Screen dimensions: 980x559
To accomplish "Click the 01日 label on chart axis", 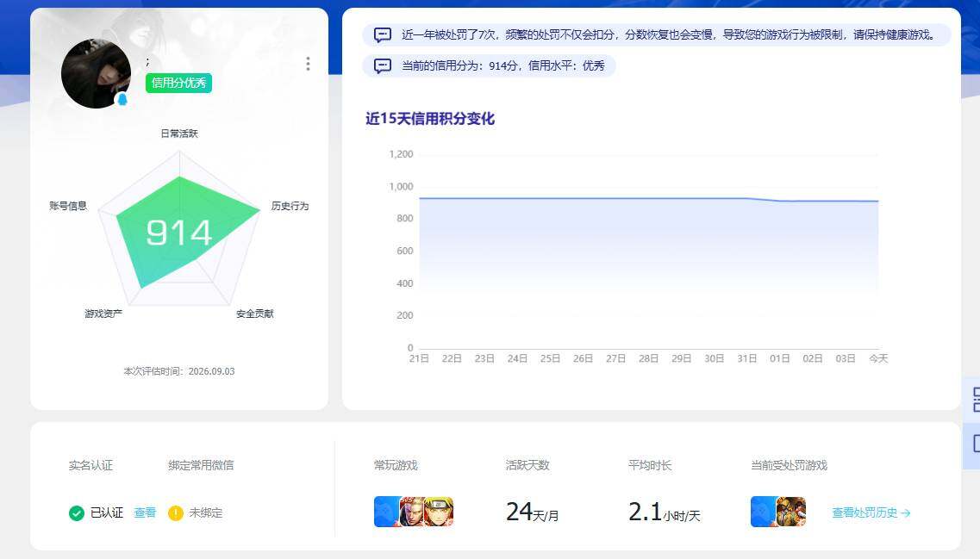I will click(780, 358).
